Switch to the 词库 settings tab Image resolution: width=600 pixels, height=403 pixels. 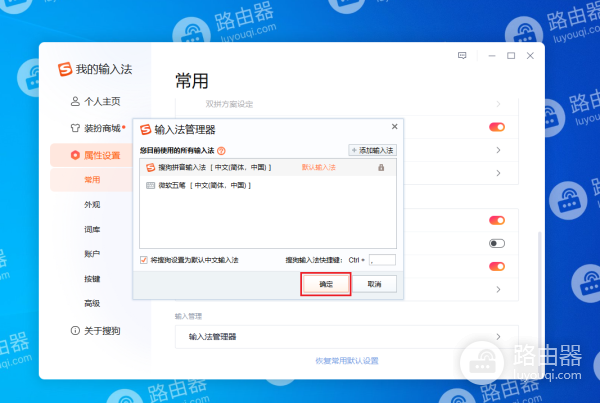click(92, 229)
